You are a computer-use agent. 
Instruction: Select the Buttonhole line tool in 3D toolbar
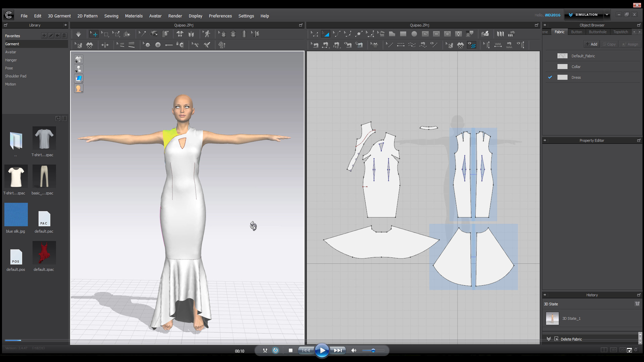(x=169, y=45)
